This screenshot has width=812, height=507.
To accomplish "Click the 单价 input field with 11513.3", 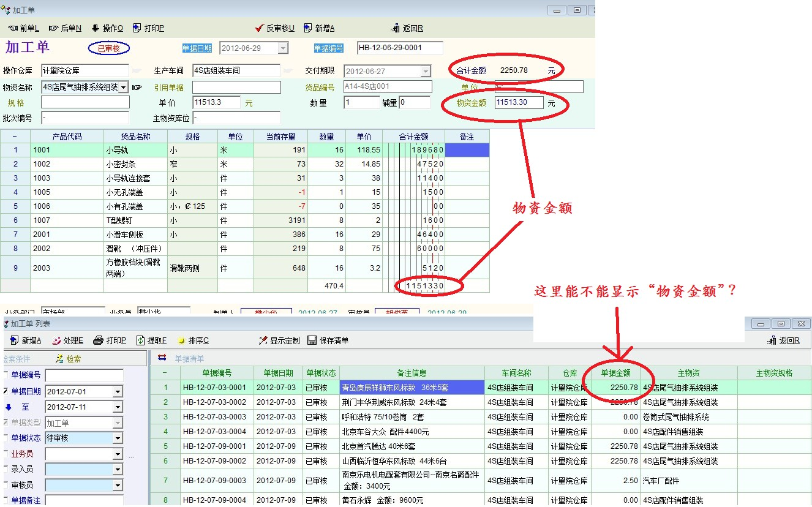I will point(216,103).
